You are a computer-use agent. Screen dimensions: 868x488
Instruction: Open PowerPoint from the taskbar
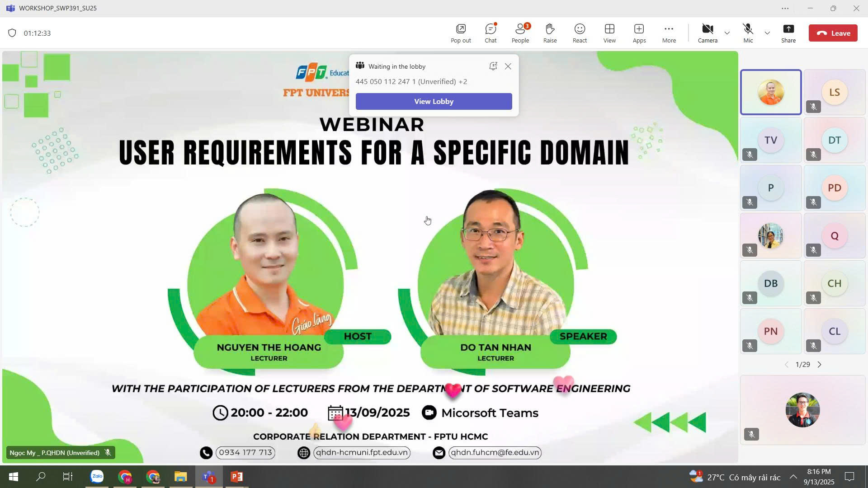[x=236, y=477]
